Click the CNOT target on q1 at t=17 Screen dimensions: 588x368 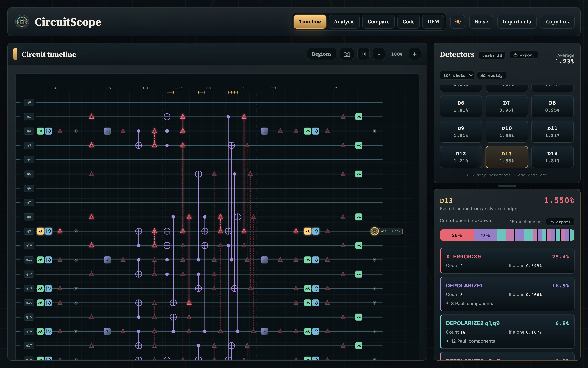[x=167, y=117]
